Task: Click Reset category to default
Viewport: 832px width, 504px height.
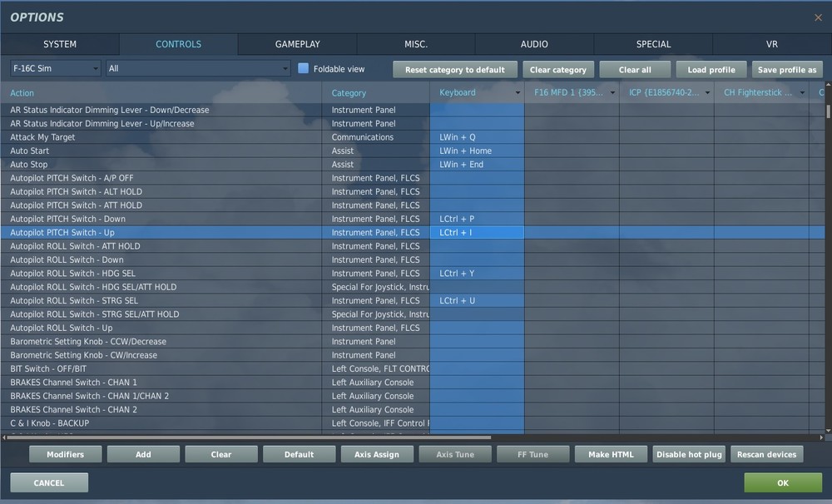Action: 454,69
